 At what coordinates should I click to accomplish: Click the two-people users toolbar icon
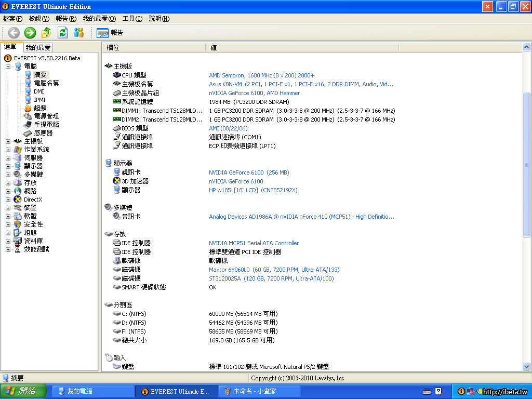tap(78, 33)
